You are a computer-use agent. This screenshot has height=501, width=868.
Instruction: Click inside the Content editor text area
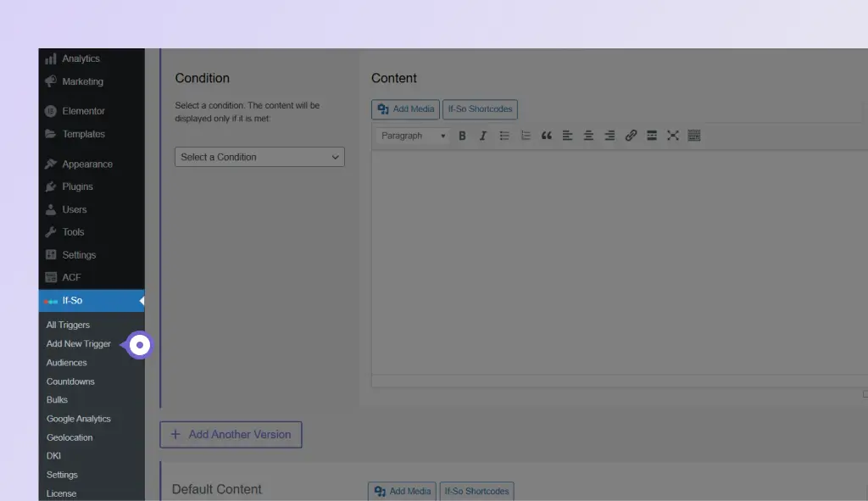(619, 263)
